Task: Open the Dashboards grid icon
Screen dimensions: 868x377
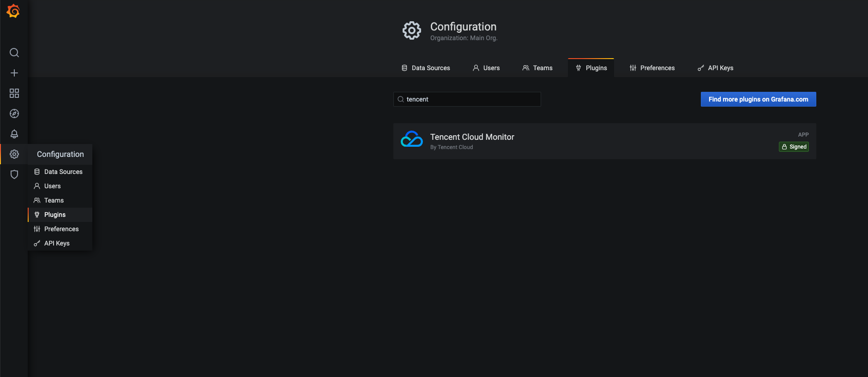Action: (x=14, y=93)
